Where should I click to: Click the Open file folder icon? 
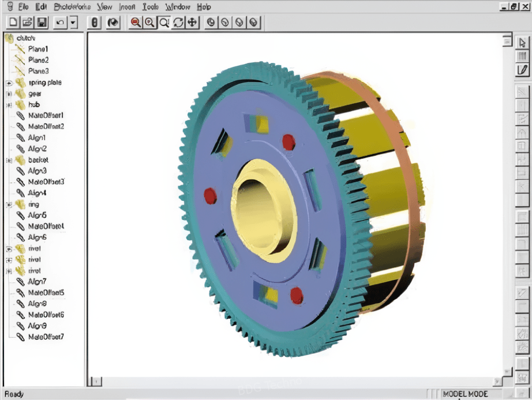[x=27, y=23]
